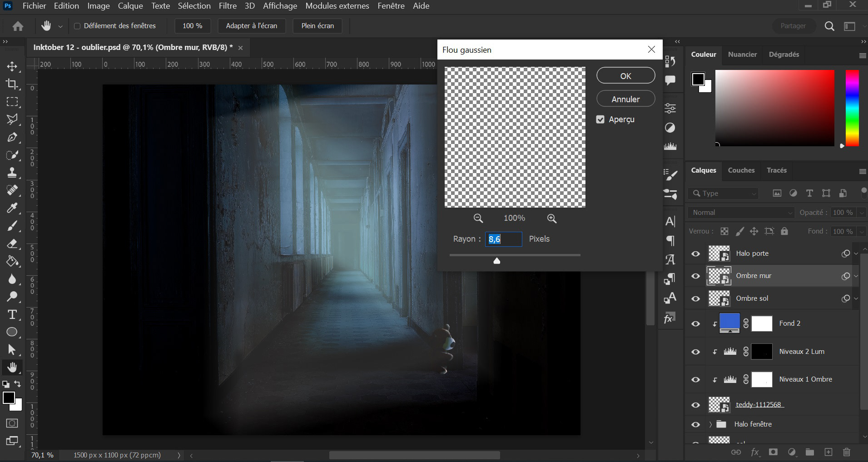Expand the Halo fenêtre group
The image size is (868, 462).
[x=710, y=424]
